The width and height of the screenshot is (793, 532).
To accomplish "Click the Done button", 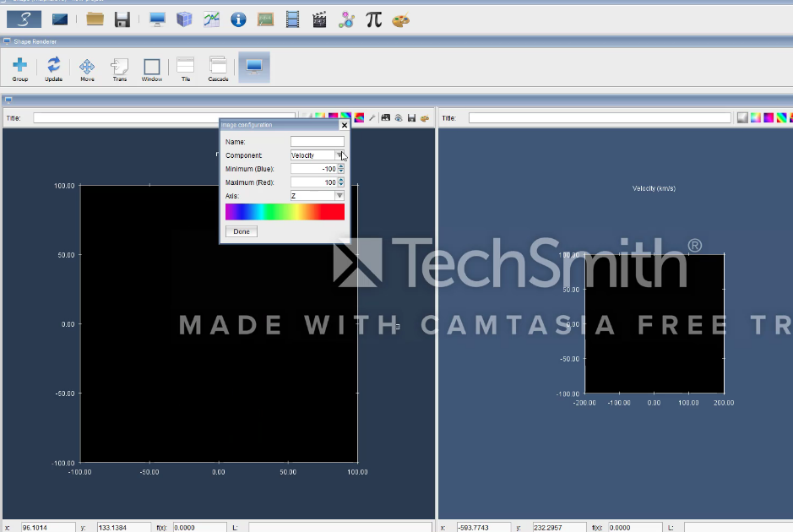I will tap(242, 231).
